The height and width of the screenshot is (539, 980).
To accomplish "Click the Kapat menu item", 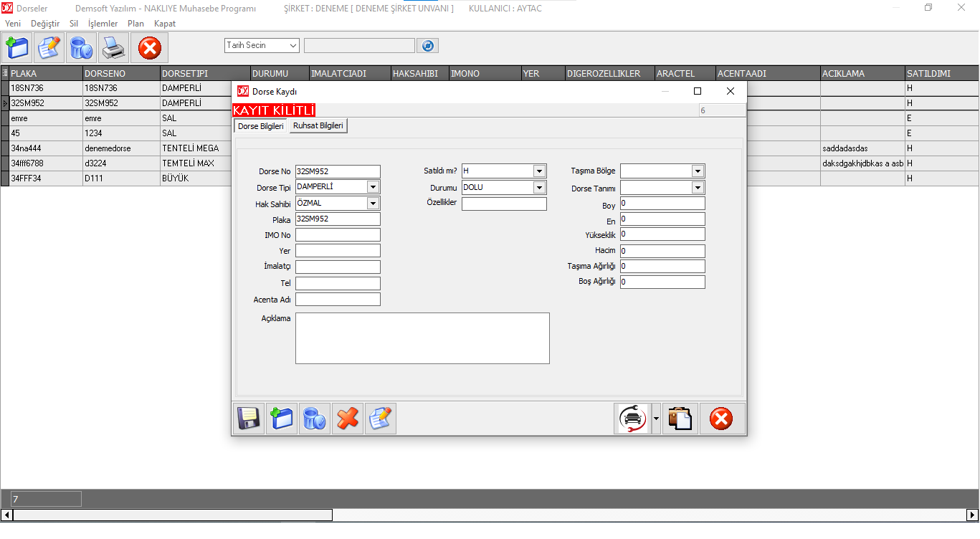I will [x=165, y=24].
